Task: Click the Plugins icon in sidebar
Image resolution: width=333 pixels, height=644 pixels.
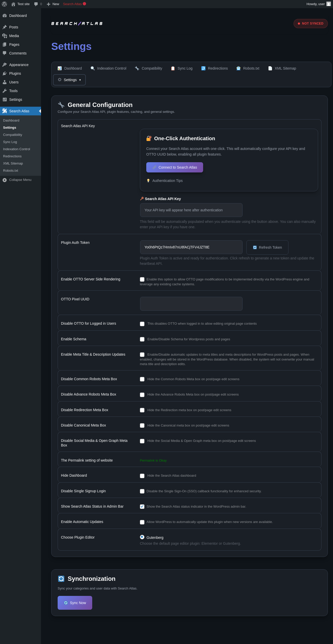Action: point(5,73)
